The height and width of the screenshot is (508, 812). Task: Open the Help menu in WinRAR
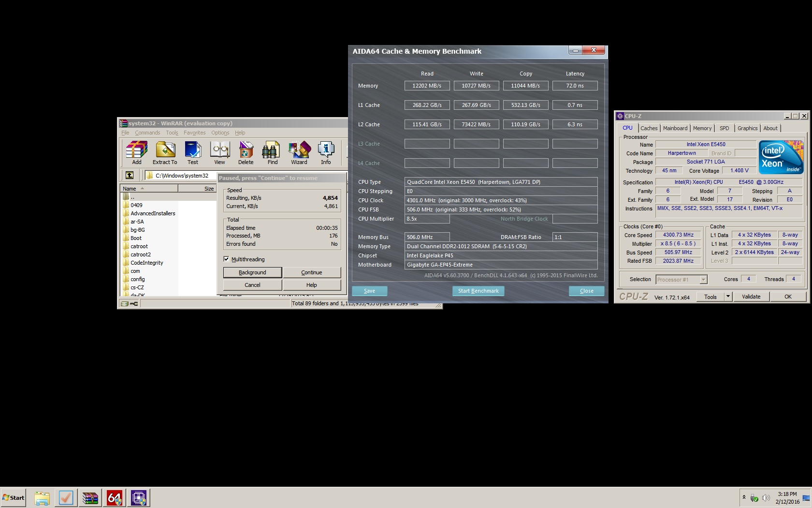pyautogui.click(x=240, y=133)
